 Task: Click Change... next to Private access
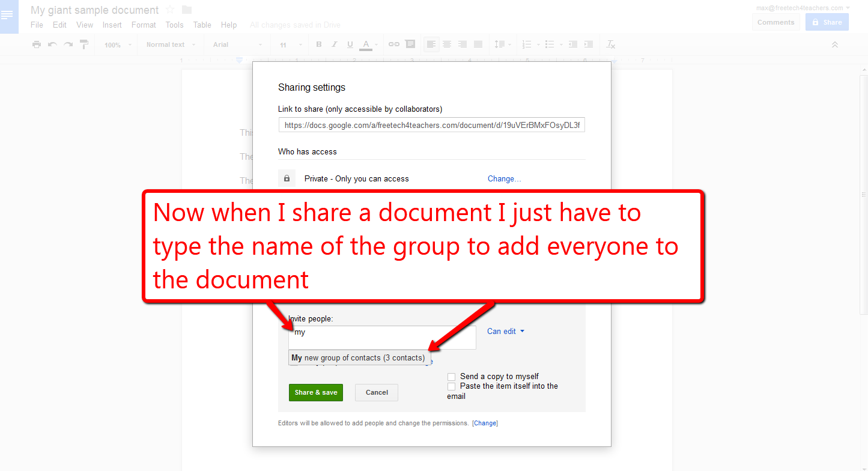504,178
